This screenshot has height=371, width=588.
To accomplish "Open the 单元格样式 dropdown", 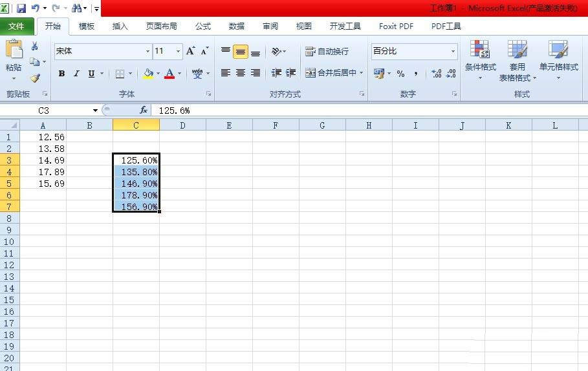I will 558,60.
